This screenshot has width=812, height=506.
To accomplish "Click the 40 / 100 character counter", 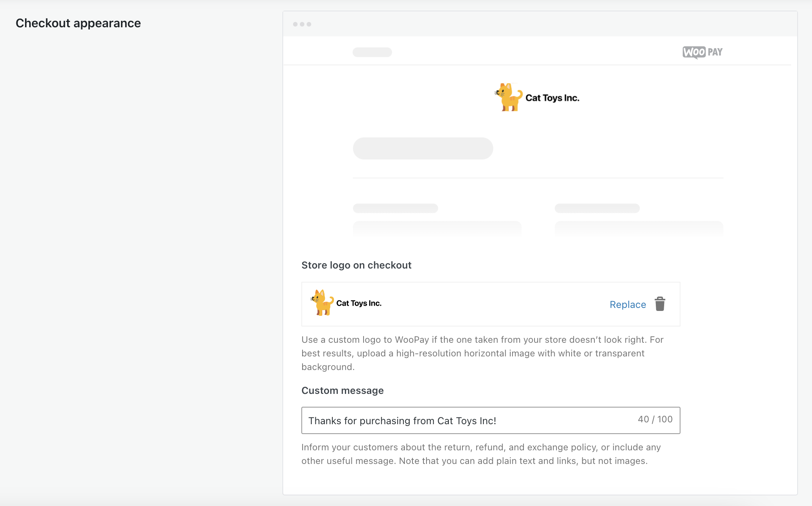I will click(655, 419).
